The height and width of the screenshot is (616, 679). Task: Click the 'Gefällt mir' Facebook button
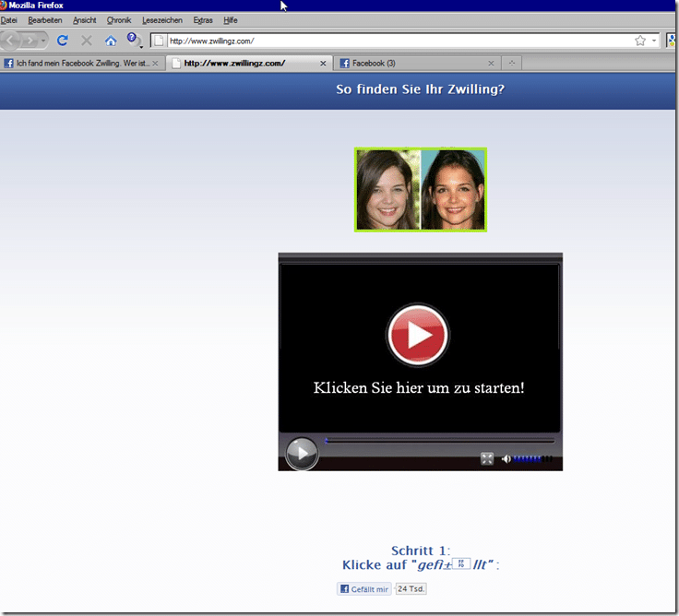[x=364, y=588]
